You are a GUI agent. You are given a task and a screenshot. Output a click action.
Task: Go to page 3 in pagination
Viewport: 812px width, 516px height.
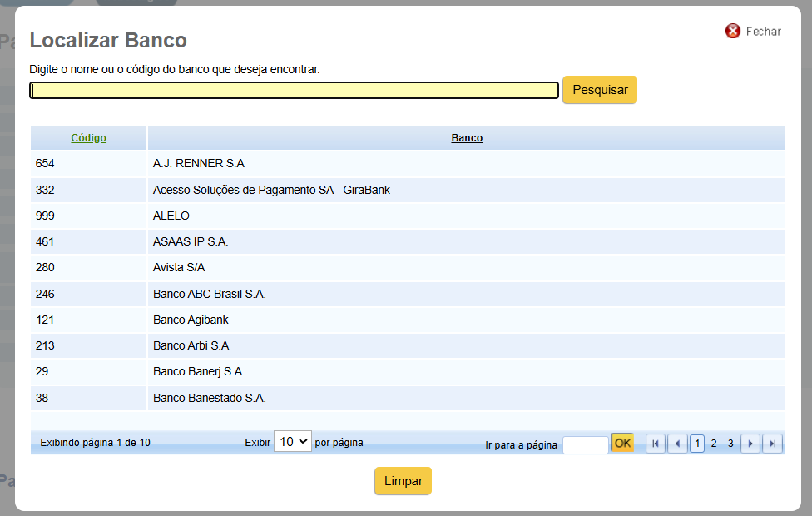point(730,444)
